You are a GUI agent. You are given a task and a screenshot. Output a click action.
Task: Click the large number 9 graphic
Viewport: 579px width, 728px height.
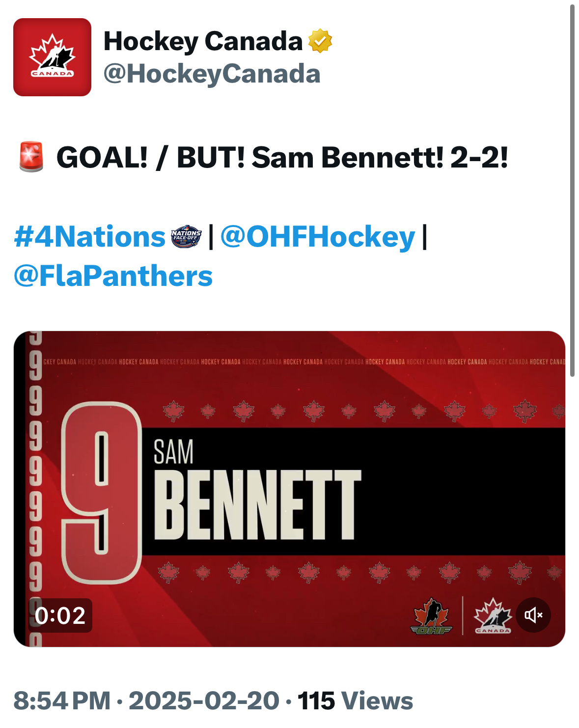pyautogui.click(x=102, y=491)
